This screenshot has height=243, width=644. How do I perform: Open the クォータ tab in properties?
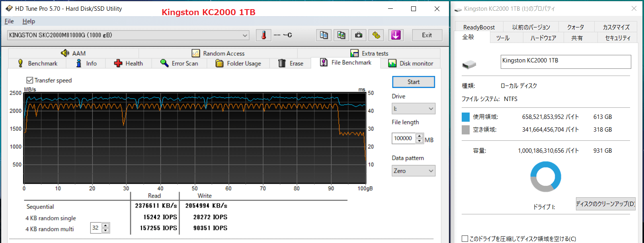[x=576, y=27]
